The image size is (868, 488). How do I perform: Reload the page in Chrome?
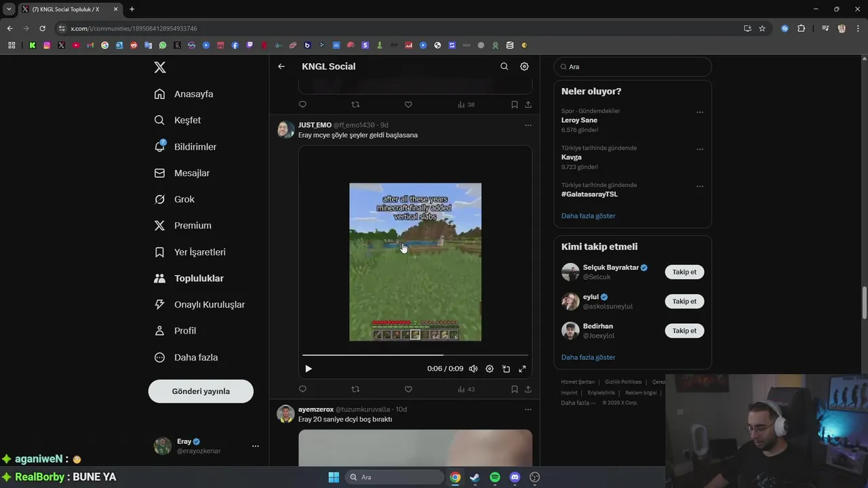42,28
